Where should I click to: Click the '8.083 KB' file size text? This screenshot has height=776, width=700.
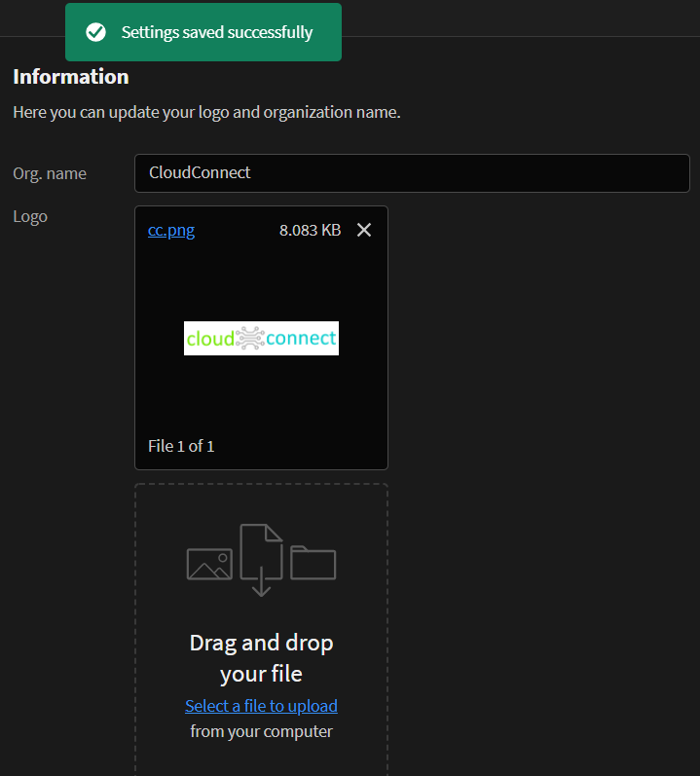[x=311, y=230]
